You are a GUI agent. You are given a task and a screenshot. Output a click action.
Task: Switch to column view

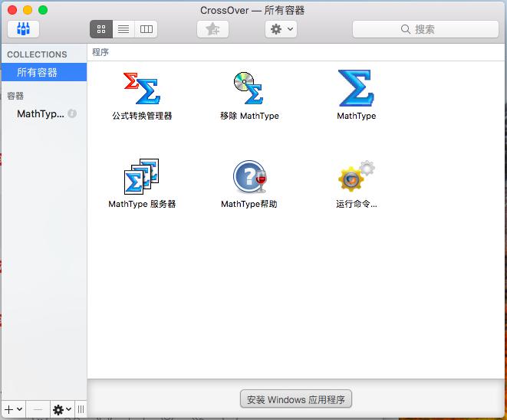(146, 29)
